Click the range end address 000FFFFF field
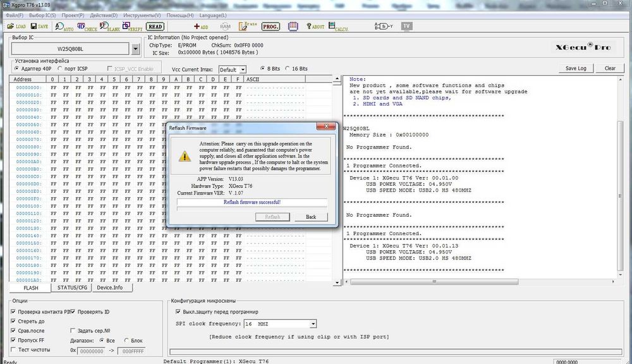Screen dimensions: 632x364 [x=131, y=351]
